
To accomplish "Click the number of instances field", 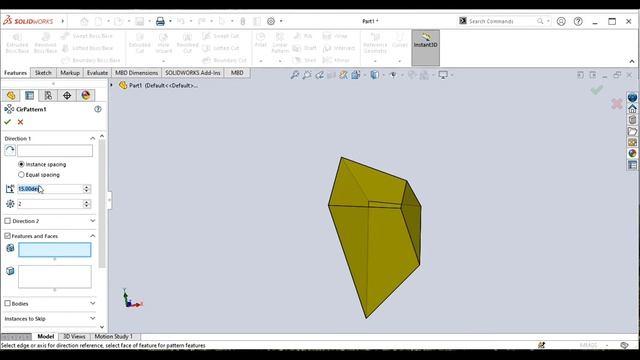I will [x=50, y=204].
